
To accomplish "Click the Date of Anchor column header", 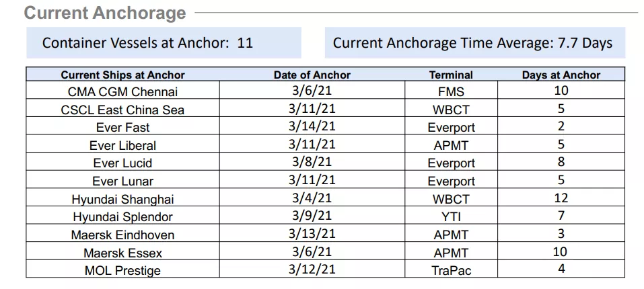I will 312,75.
